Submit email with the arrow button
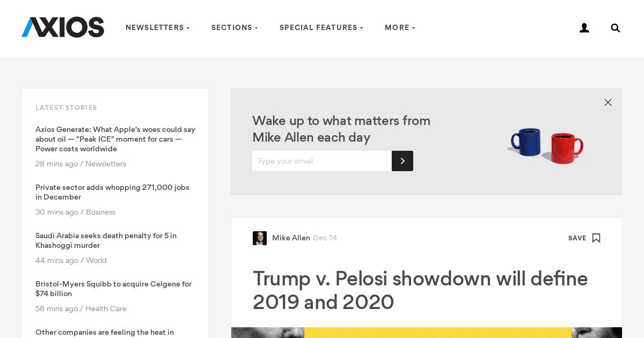The height and width of the screenshot is (338, 644). tap(402, 161)
